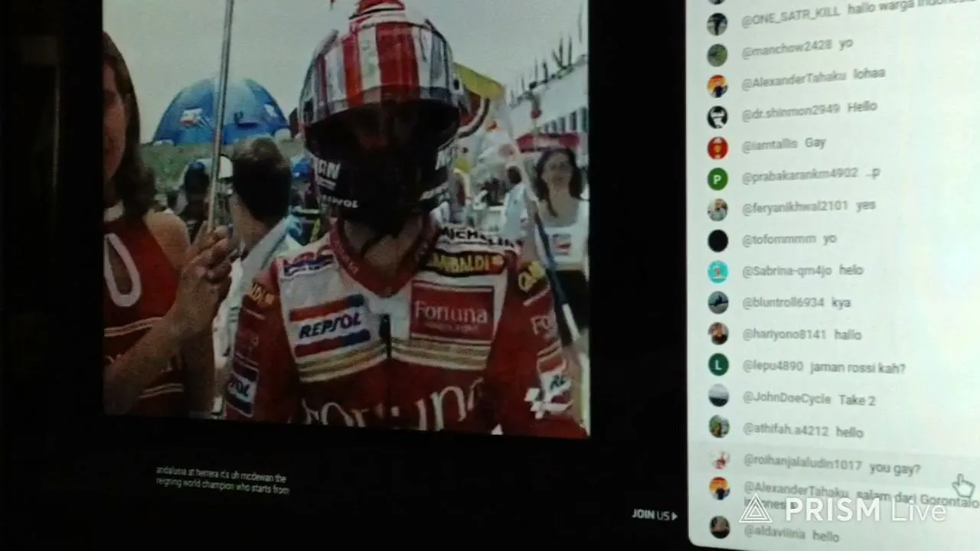Click the 'hello' message from athifah.a4212
Image resolution: width=980 pixels, height=551 pixels.
(849, 432)
